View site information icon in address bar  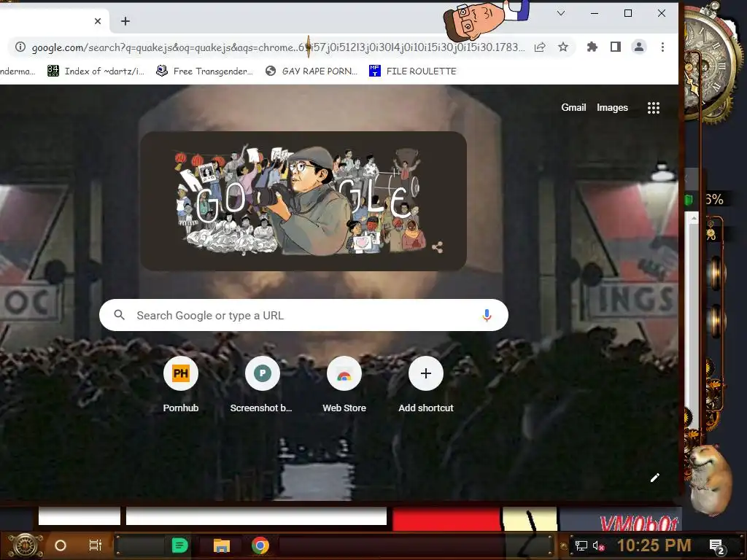pyautogui.click(x=20, y=47)
